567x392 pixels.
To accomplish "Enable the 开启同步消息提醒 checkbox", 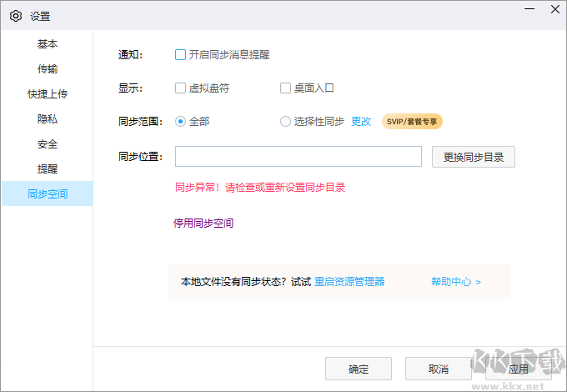I will [x=180, y=55].
